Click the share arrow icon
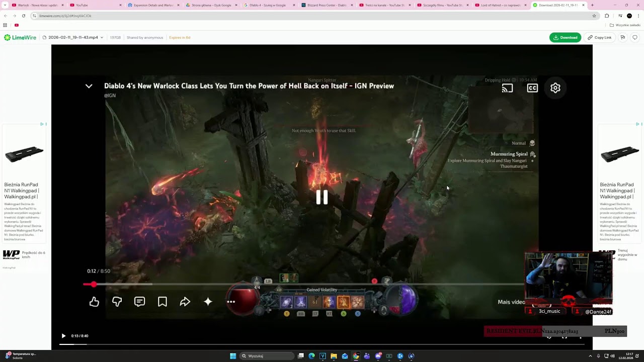The image size is (644, 362). tap(185, 302)
